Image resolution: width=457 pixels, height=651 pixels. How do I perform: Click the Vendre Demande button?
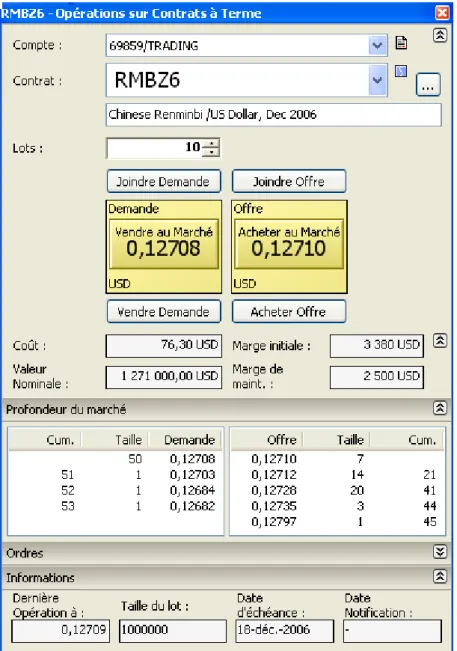click(x=164, y=311)
